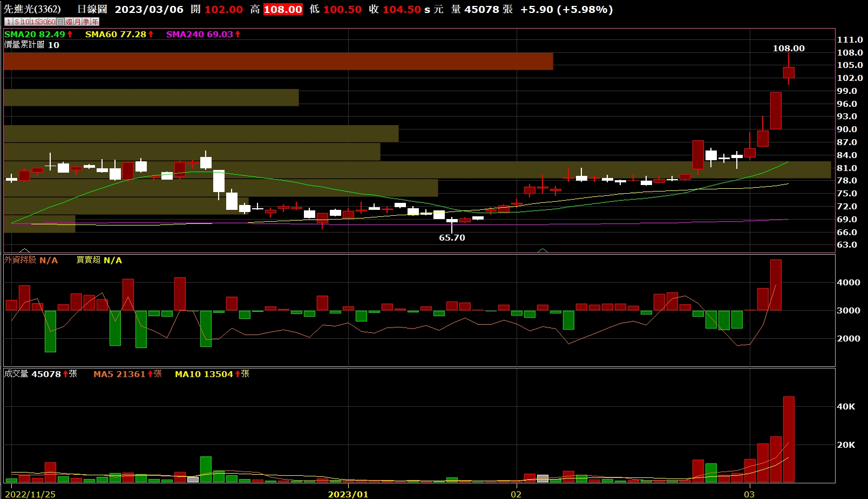868x499 pixels.
Task: Click the 日線圖 chart type label
Action: (x=92, y=9)
